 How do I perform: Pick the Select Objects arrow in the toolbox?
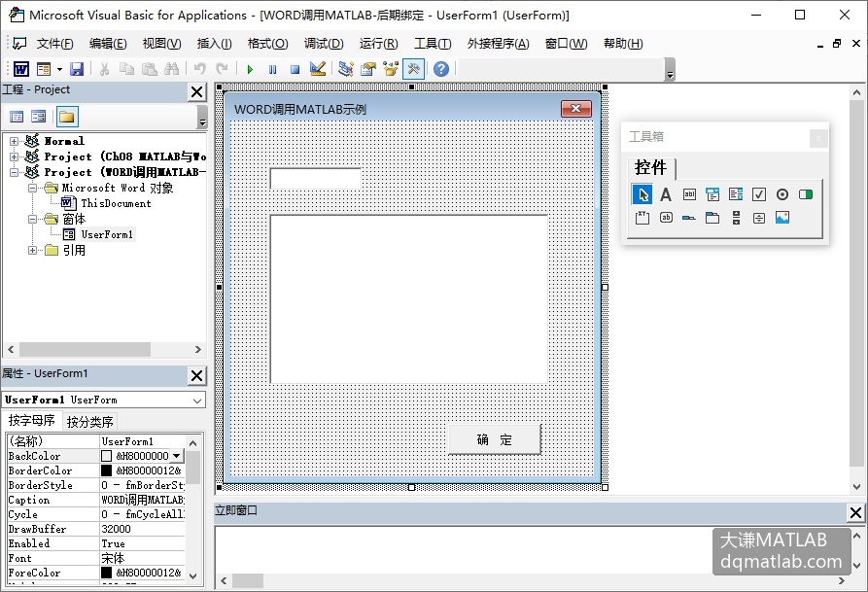(x=642, y=194)
